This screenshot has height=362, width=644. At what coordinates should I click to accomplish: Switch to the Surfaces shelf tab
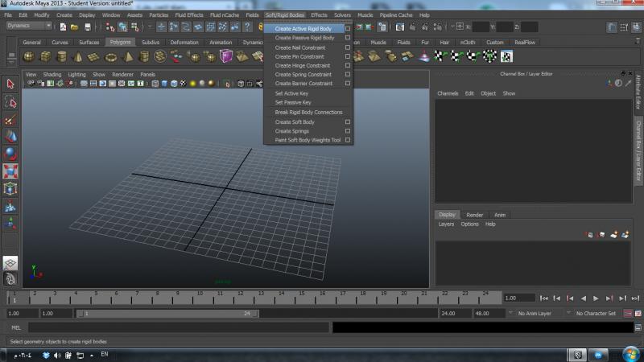pos(89,43)
